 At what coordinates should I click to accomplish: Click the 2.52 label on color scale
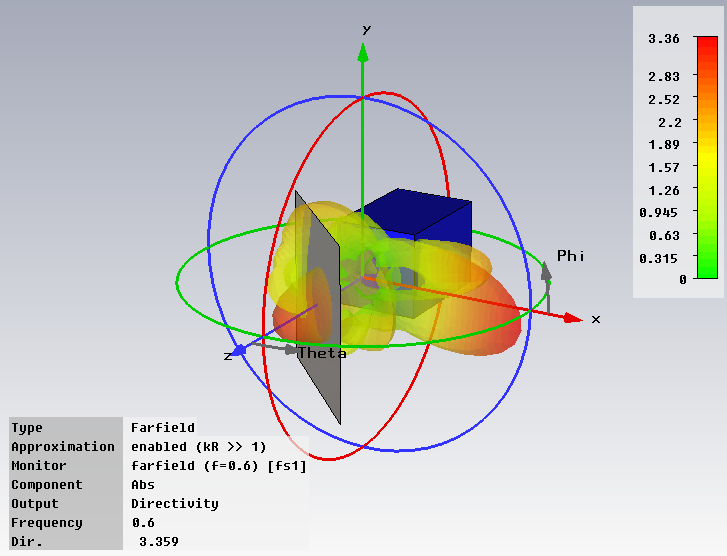pos(663,99)
